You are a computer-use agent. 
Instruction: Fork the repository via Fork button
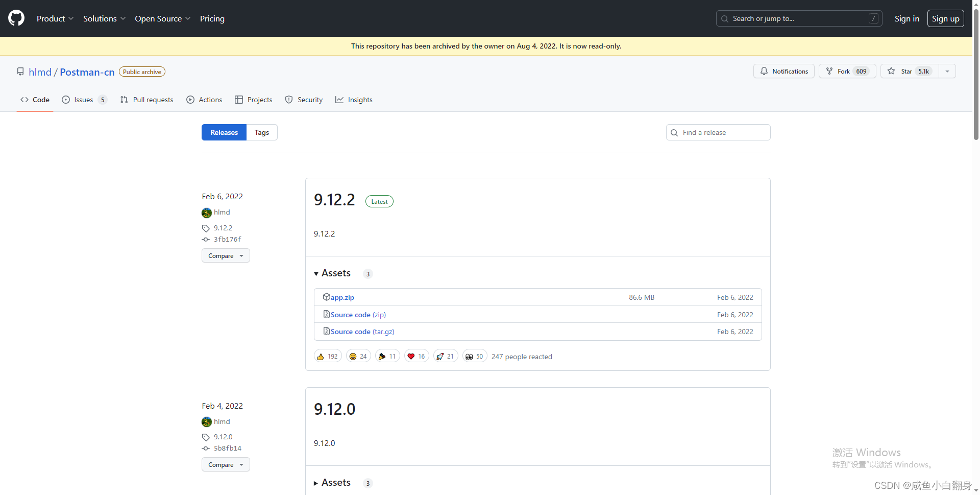click(847, 71)
